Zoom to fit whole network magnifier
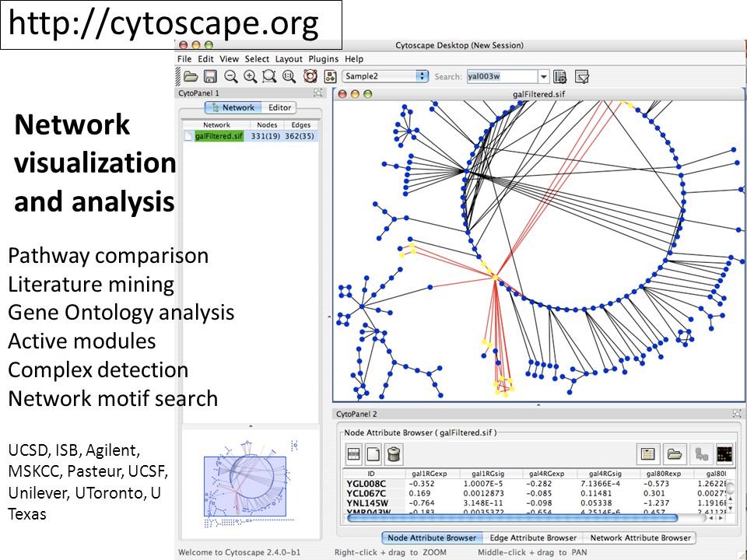 [289, 76]
